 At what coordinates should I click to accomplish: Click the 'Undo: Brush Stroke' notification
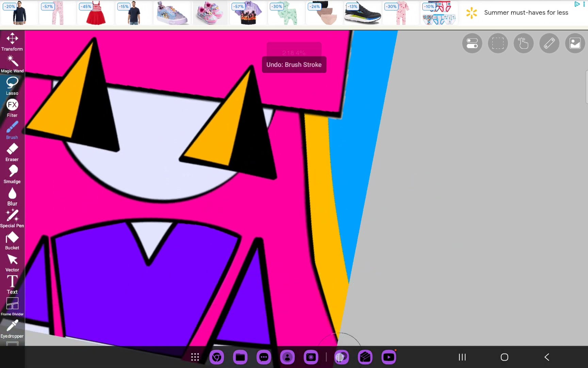point(294,65)
